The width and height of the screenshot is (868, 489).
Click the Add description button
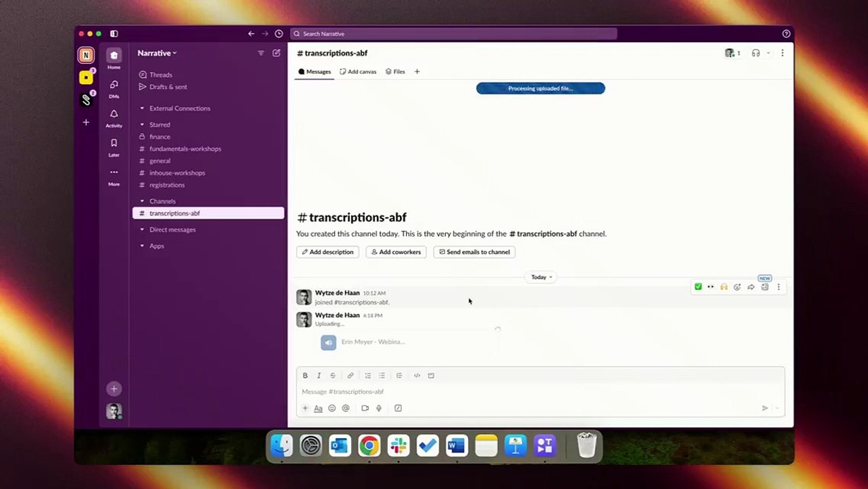pyautogui.click(x=328, y=252)
